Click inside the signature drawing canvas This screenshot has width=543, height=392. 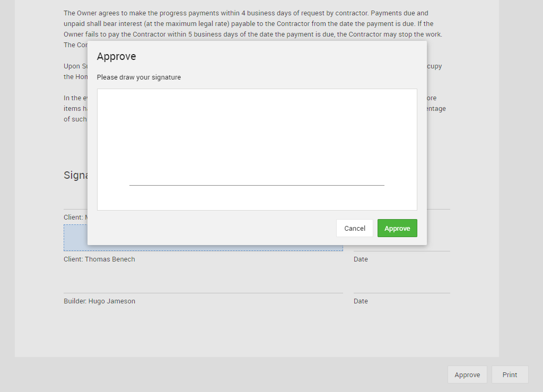tap(257, 138)
